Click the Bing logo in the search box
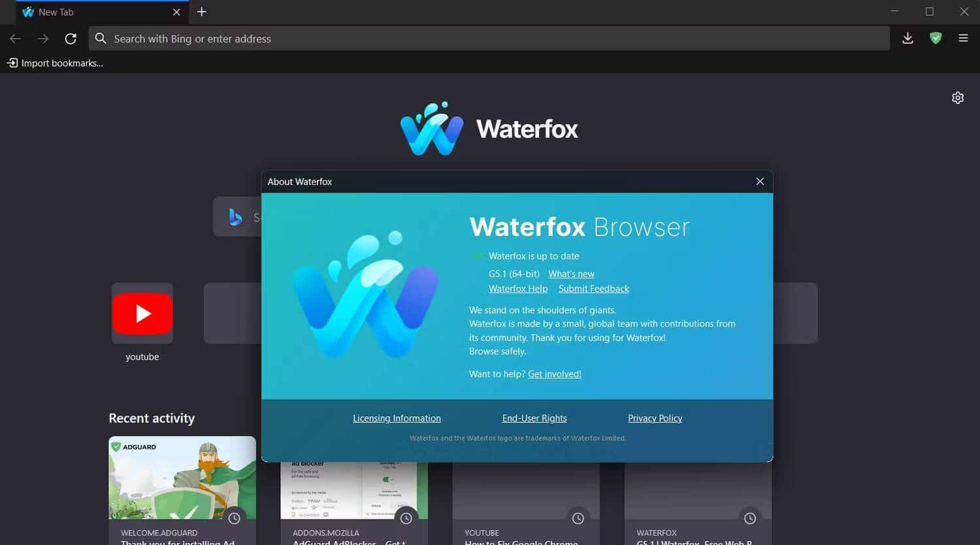This screenshot has width=980, height=545. [235, 216]
